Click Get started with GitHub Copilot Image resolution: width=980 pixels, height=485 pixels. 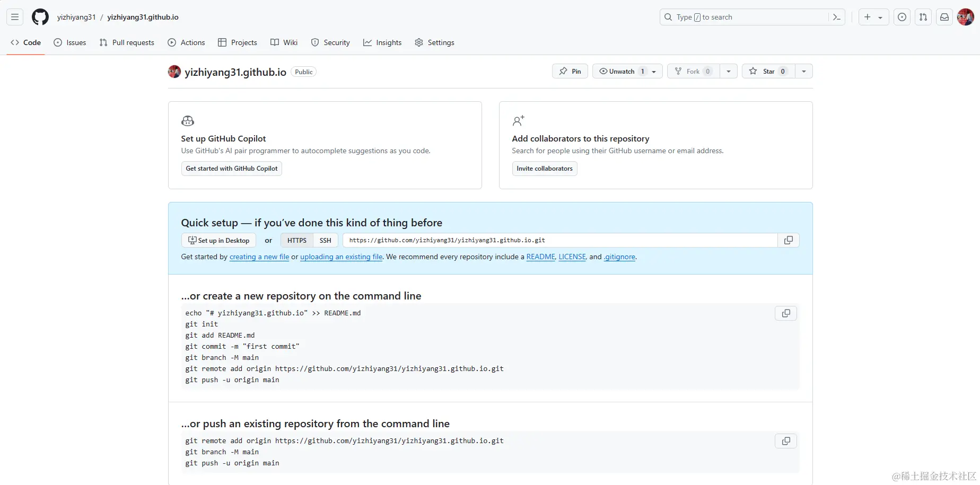[x=232, y=169]
